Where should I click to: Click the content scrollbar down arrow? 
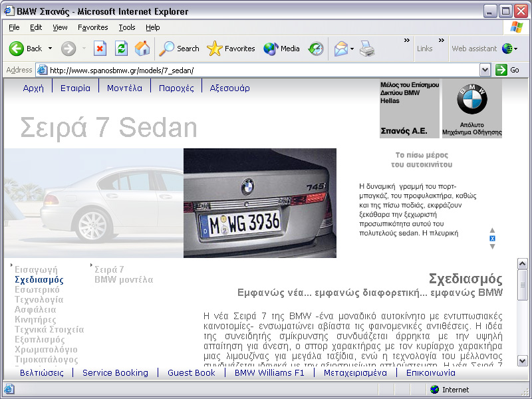coord(522,360)
